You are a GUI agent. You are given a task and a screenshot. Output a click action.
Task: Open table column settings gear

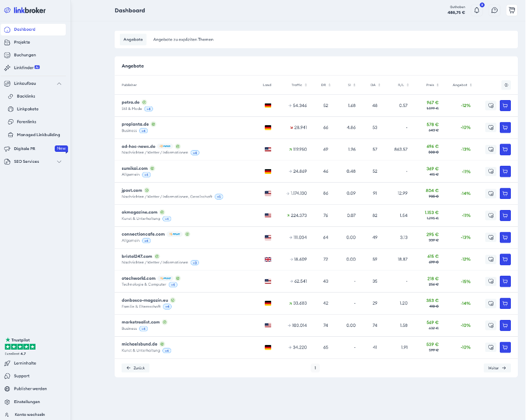pos(506,85)
